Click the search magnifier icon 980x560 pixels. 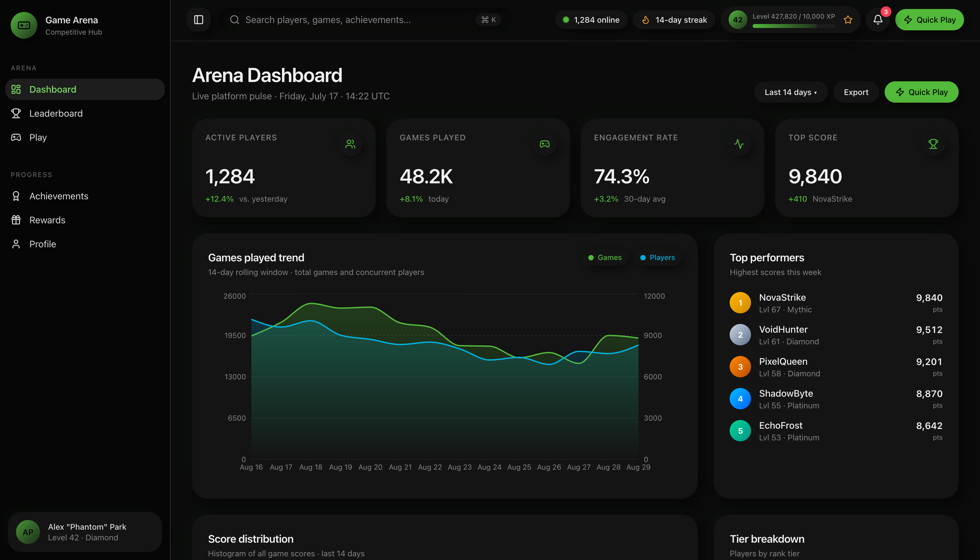coord(234,20)
